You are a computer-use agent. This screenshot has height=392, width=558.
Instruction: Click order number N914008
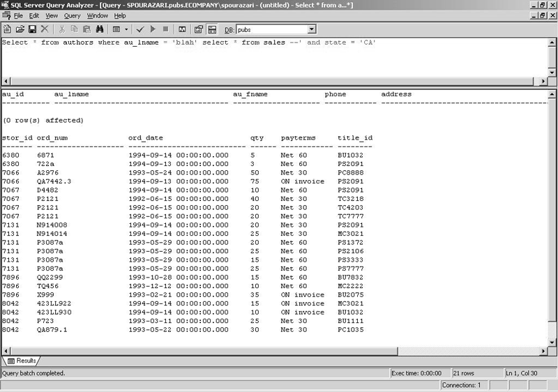[52, 225]
